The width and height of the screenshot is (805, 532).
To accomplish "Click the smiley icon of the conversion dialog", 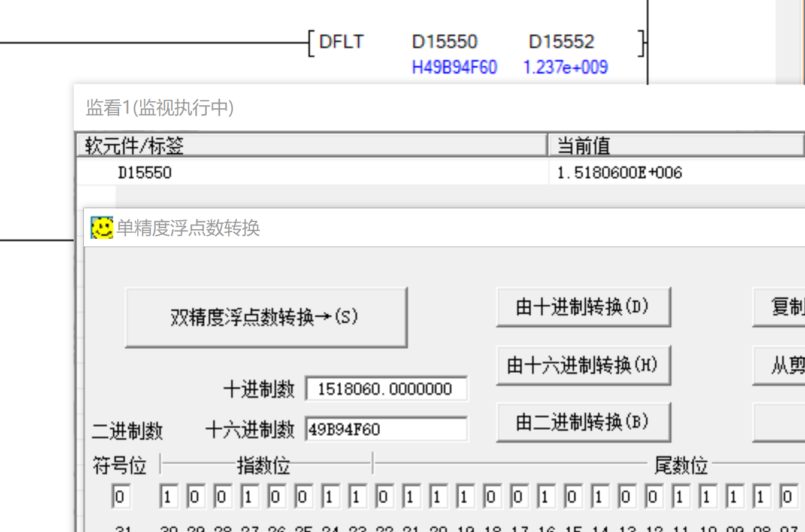I will point(102,228).
